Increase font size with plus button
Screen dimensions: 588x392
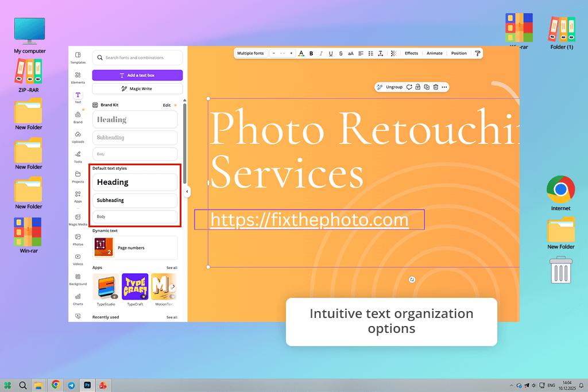pyautogui.click(x=291, y=53)
